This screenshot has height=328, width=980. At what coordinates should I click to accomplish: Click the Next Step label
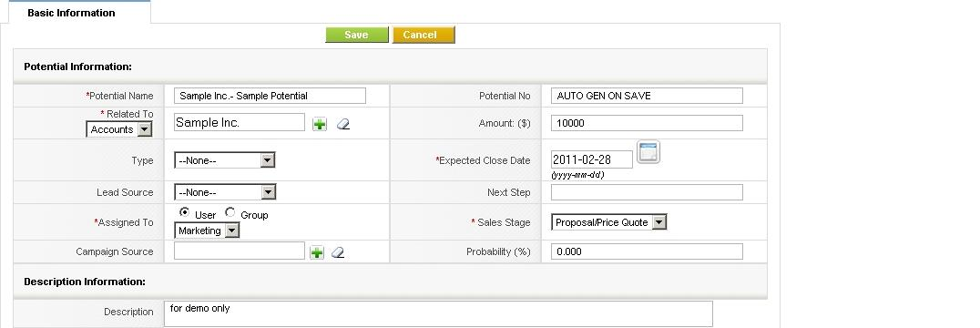point(509,192)
